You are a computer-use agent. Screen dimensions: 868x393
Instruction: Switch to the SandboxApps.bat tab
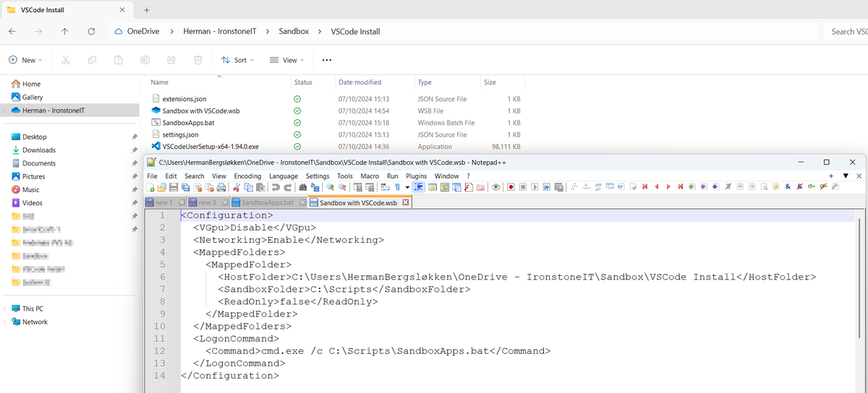pyautogui.click(x=268, y=203)
